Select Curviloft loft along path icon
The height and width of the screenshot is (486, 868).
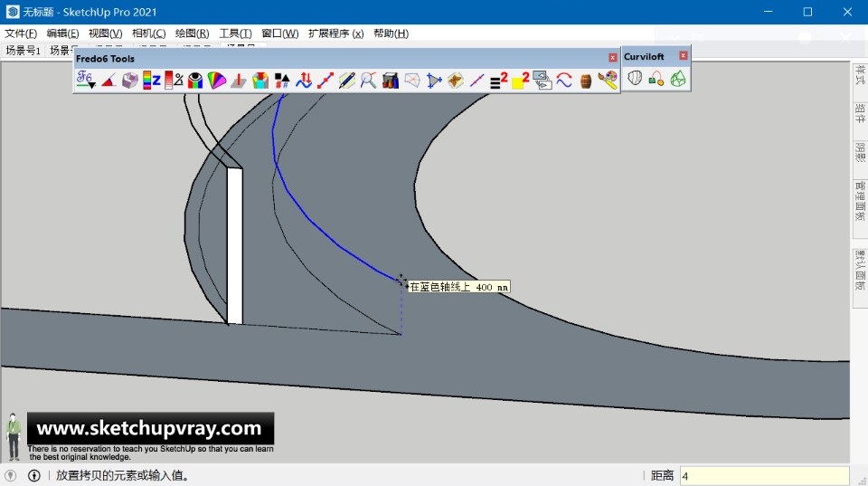click(656, 79)
